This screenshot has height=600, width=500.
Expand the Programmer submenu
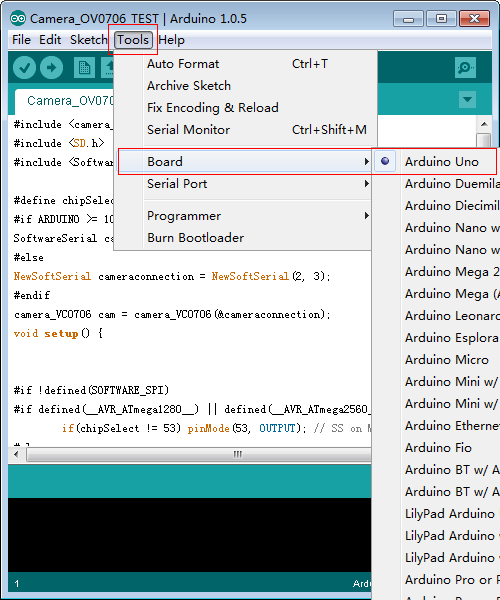pos(243,216)
